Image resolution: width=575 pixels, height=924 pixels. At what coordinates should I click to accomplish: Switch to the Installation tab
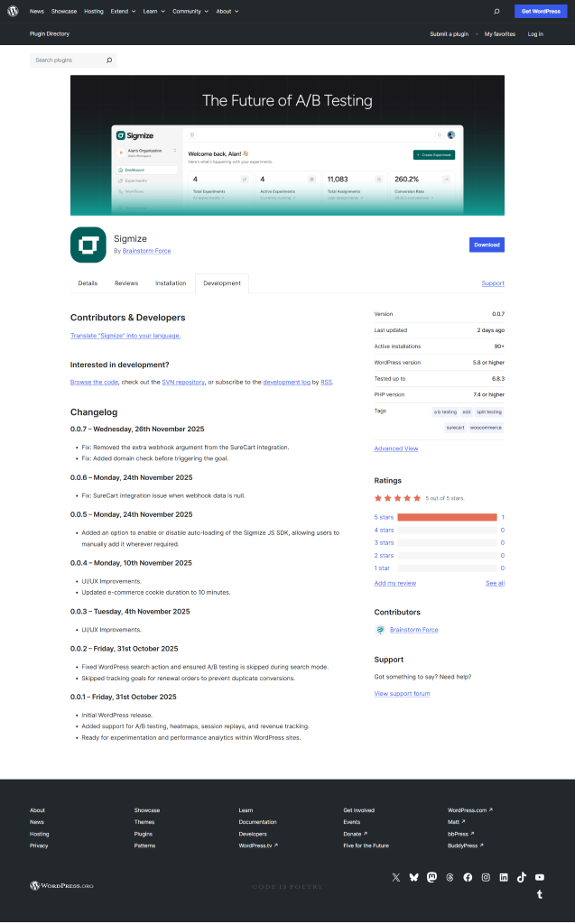171,283
